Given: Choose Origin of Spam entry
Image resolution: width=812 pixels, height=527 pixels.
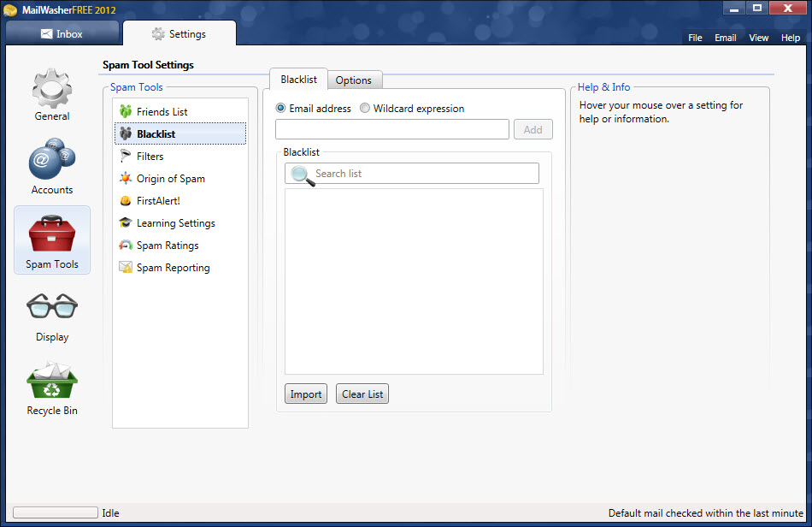Looking at the screenshot, I should 180,178.
